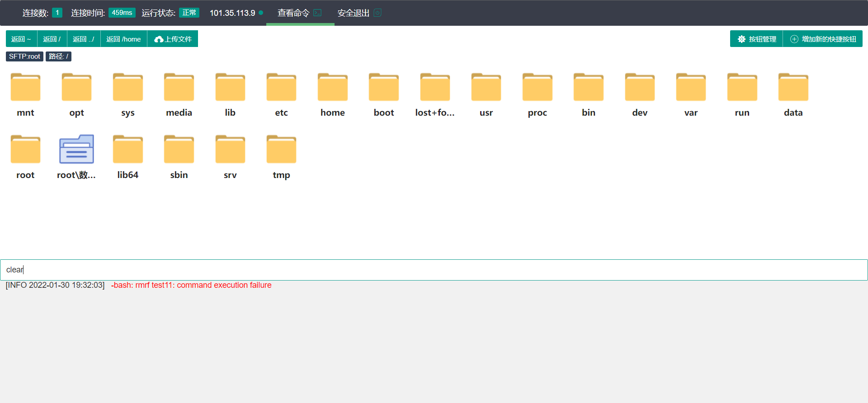Click the 返回 ~ button
868x403 pixels.
21,39
